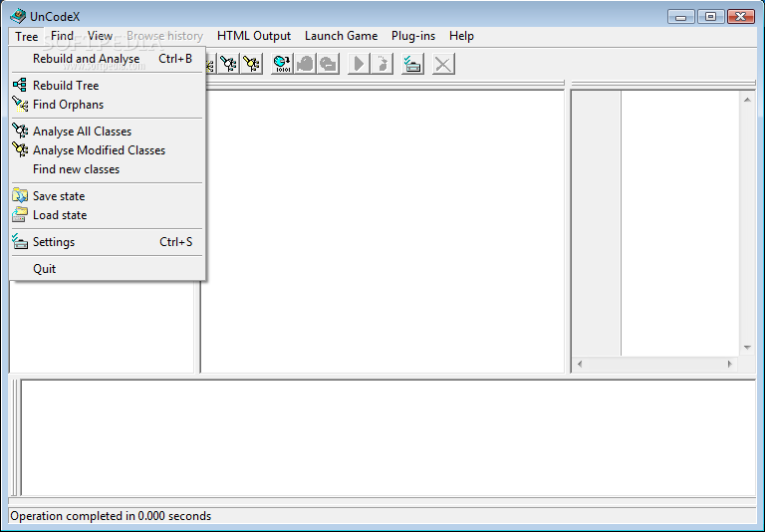Choose Find new classes entry
This screenshot has height=532, width=765.
click(x=108, y=169)
